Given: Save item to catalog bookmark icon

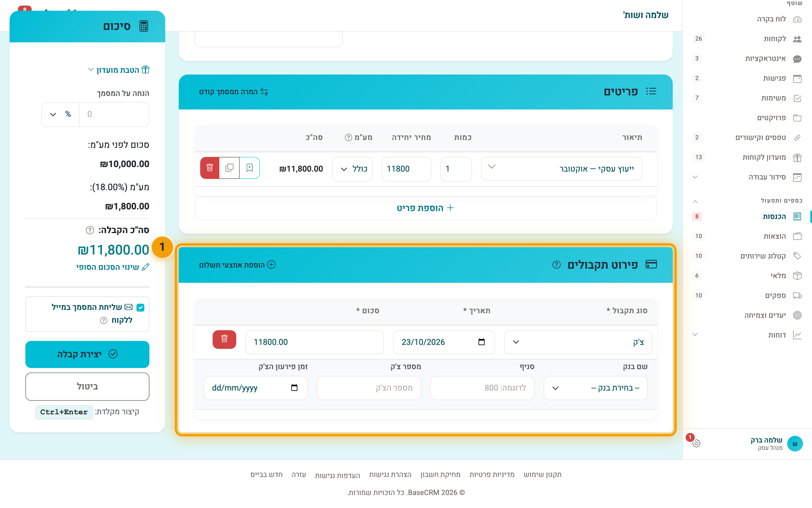Looking at the screenshot, I should [250, 168].
